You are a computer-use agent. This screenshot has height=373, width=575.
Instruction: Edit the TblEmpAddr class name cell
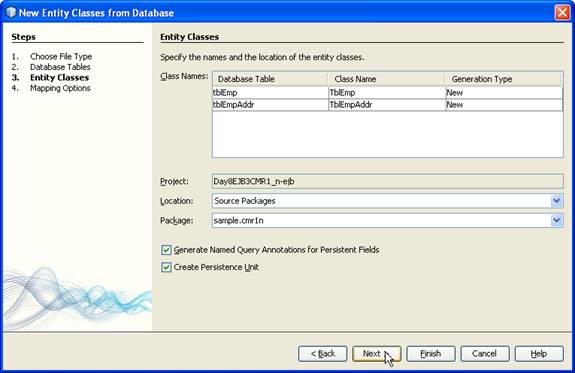387,105
